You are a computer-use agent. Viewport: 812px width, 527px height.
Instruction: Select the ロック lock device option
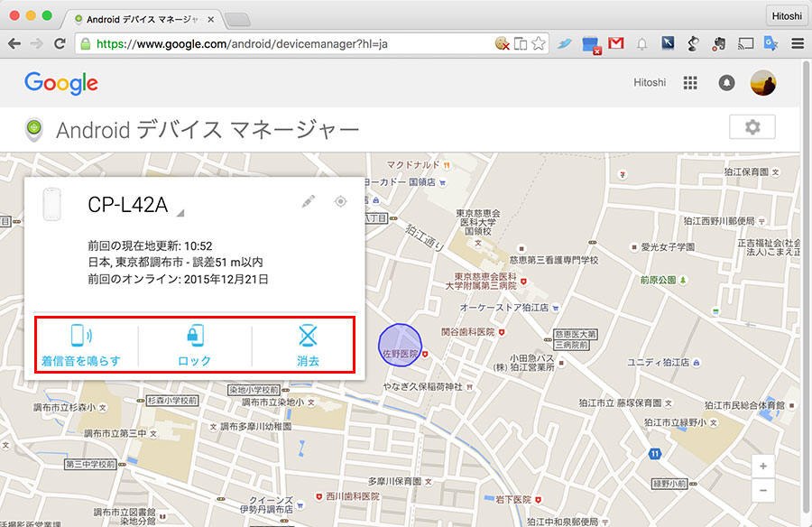click(x=195, y=345)
